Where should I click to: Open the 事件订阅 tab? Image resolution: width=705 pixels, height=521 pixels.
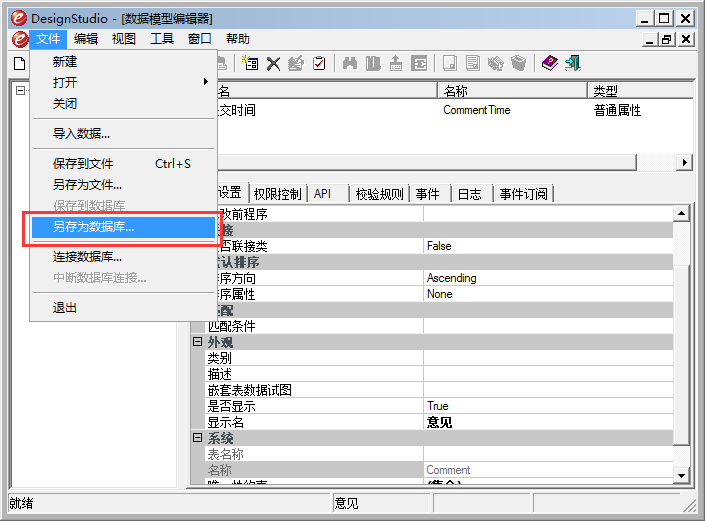pos(523,194)
